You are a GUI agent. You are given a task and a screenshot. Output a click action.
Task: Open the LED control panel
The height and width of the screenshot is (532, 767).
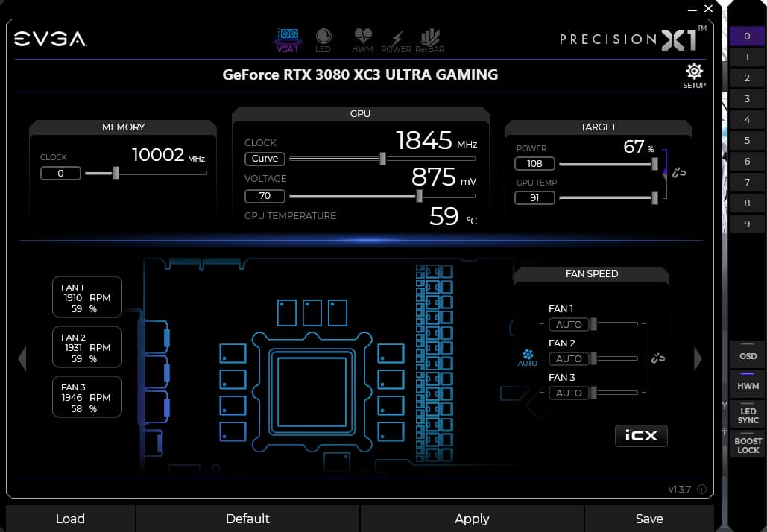click(323, 39)
